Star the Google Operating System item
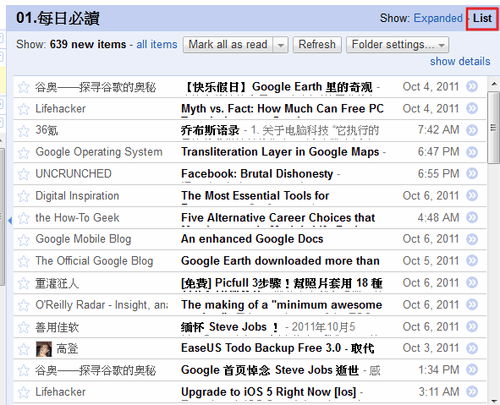500x405 pixels. click(x=24, y=153)
